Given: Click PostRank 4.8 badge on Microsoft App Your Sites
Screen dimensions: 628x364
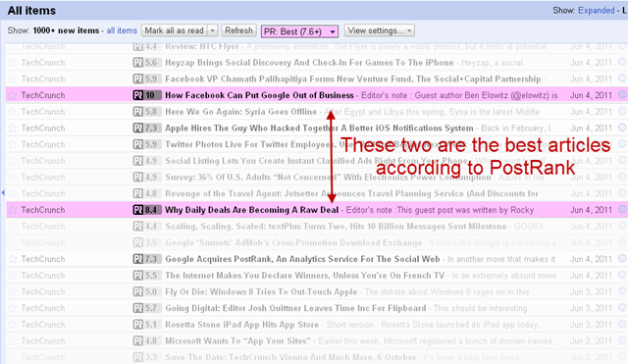Looking at the screenshot, I should (x=147, y=341).
